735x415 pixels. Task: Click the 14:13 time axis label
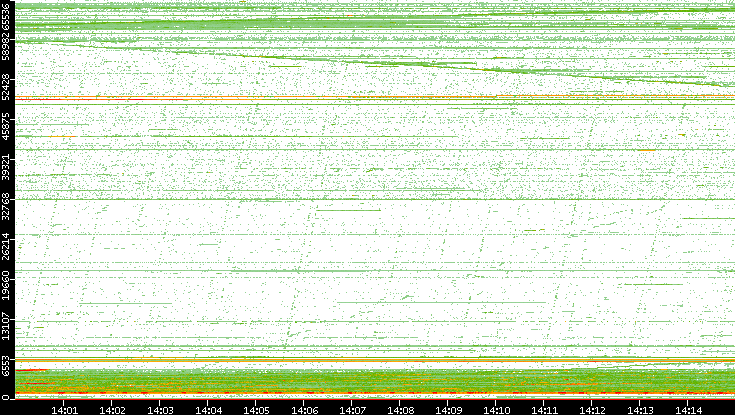[640, 410]
